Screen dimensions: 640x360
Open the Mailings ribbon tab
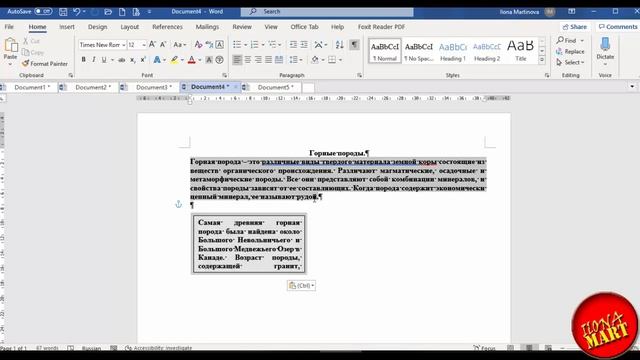pos(207,27)
